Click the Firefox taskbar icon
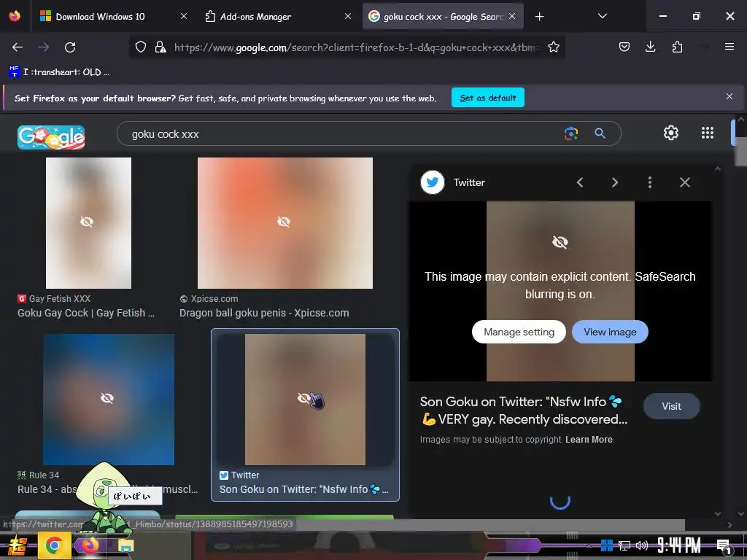Viewport: 747px width, 560px height. pos(90,545)
